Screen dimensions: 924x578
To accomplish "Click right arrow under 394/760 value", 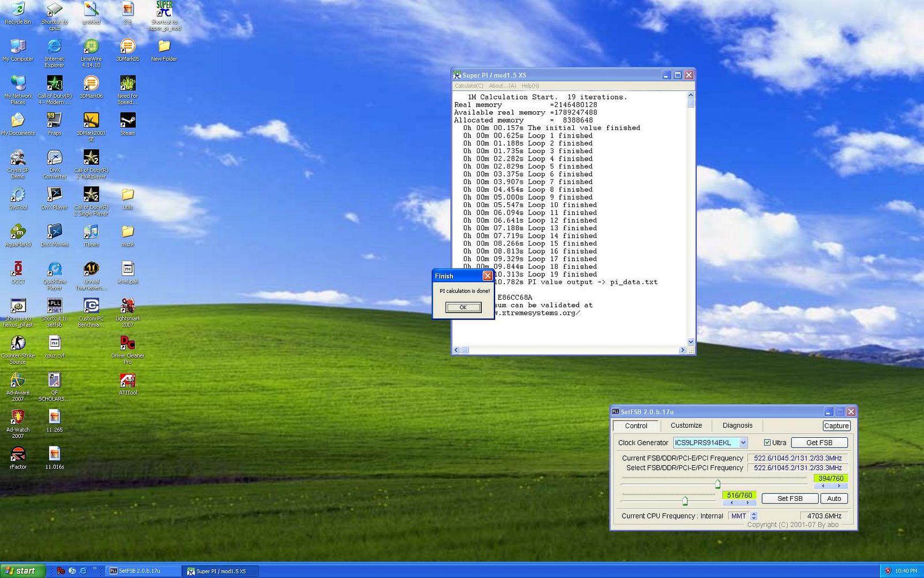I will click(839, 486).
